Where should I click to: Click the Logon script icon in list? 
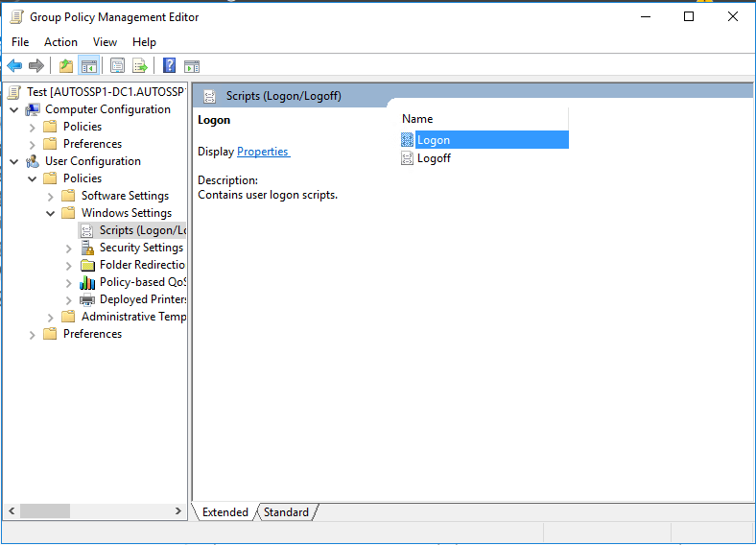pos(407,140)
